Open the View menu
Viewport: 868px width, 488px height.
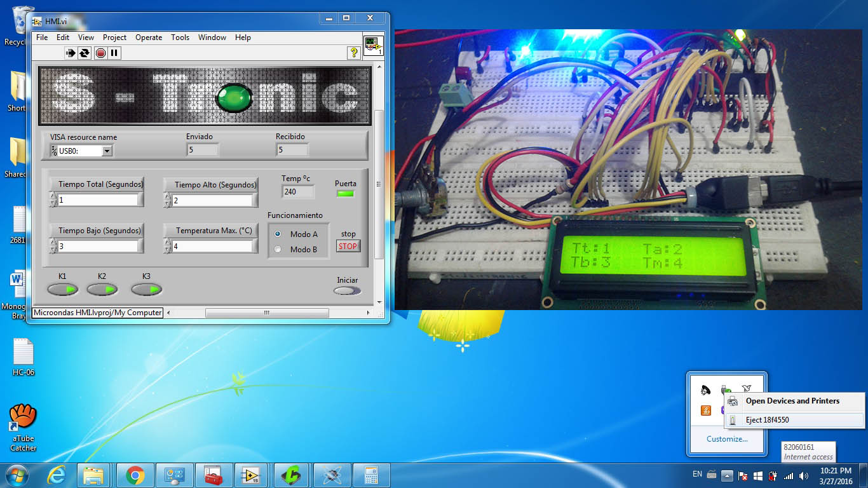click(86, 37)
